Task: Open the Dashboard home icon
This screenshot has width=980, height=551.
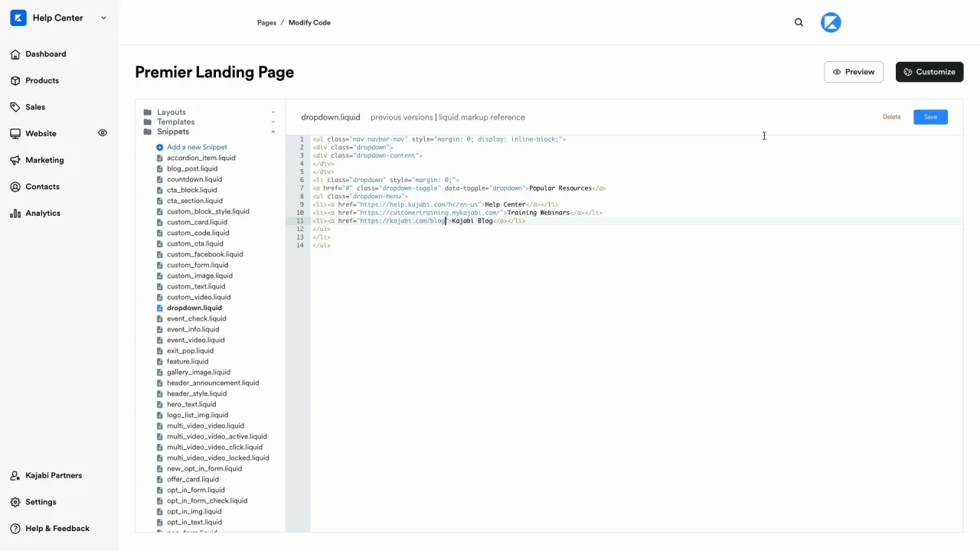Action: (15, 54)
